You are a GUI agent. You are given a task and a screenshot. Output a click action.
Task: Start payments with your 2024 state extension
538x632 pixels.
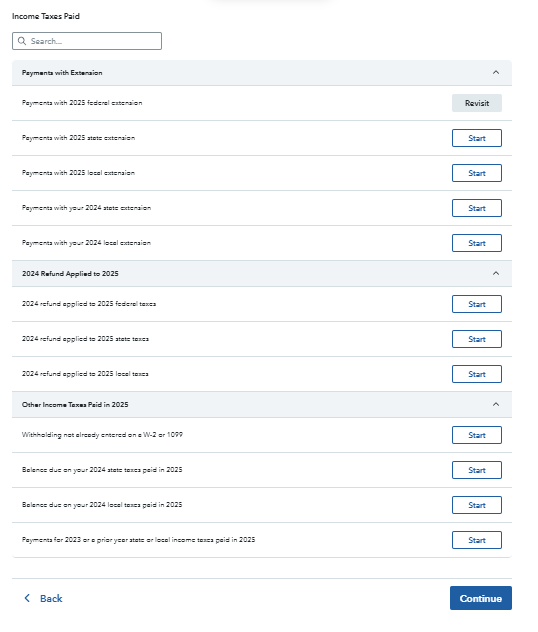coord(477,208)
